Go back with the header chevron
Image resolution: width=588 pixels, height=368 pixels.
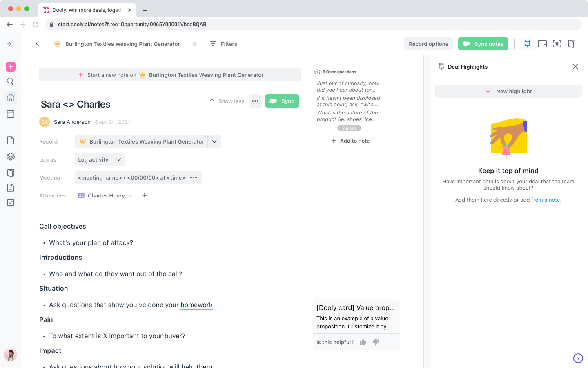click(x=38, y=44)
